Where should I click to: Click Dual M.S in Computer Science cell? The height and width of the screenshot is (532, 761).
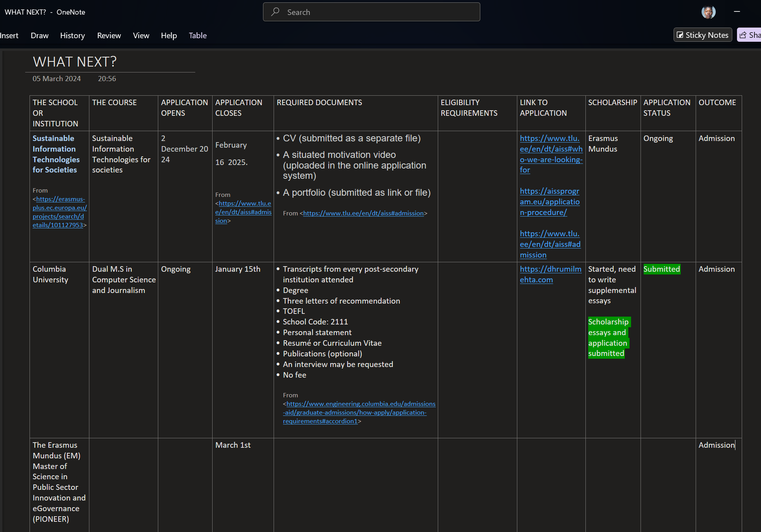(x=124, y=280)
